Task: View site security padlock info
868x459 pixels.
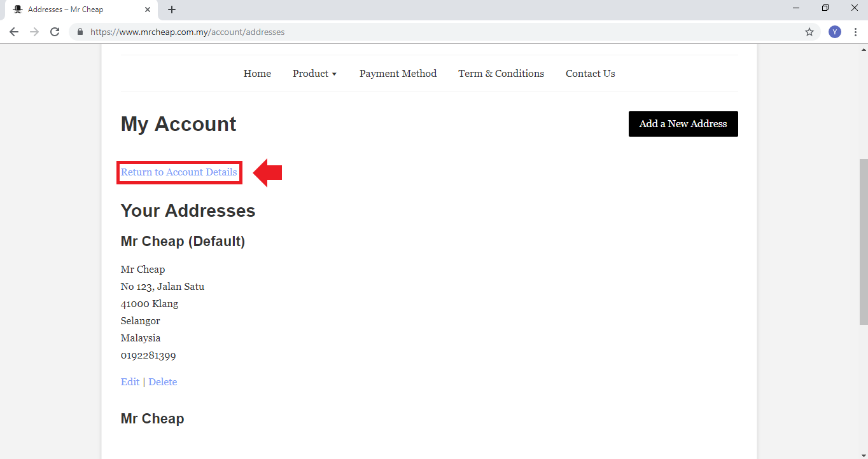Action: 80,32
